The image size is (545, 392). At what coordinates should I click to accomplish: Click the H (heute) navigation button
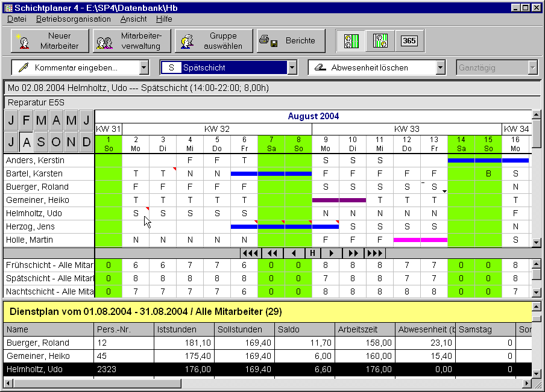pos(312,253)
